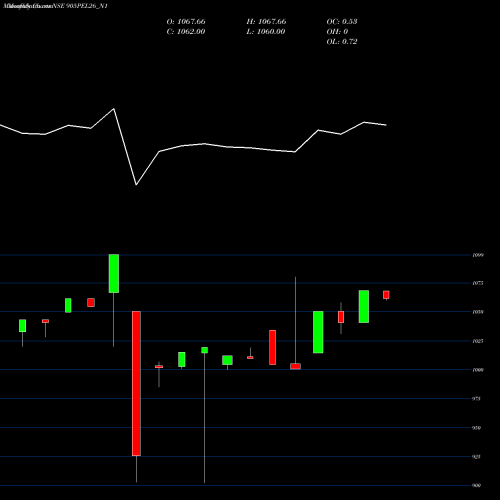The image size is (500, 500).
Task: Click the 1025 price axis label
Action: click(478, 341)
